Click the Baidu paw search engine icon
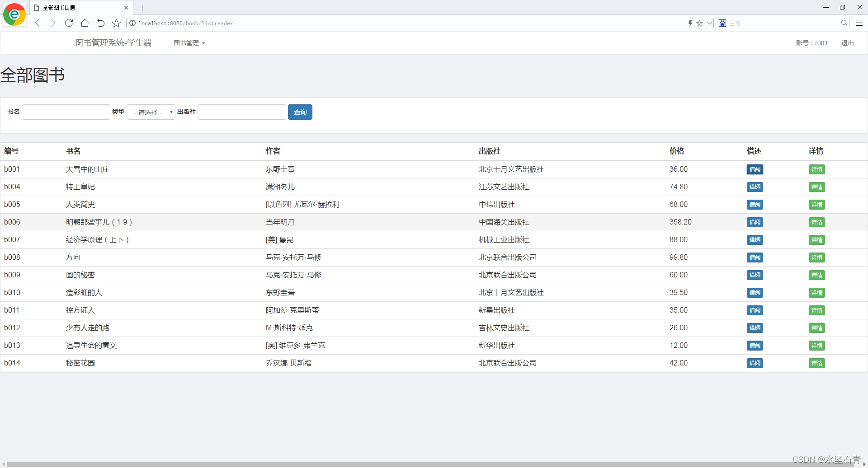 [722, 23]
